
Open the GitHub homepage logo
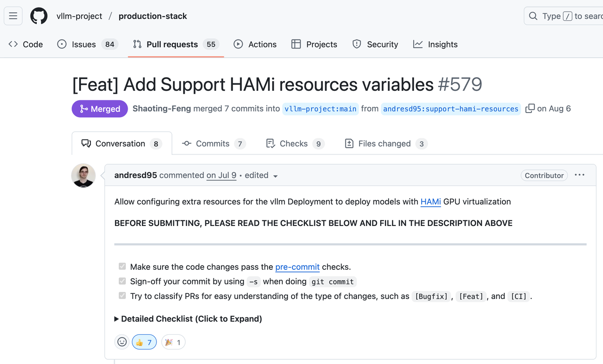tap(39, 16)
